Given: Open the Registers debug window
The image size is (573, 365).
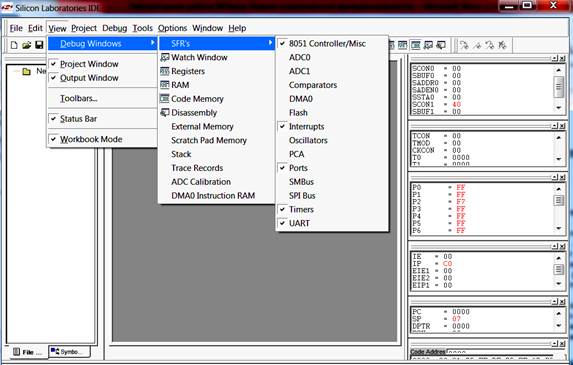Looking at the screenshot, I should coord(217,71).
